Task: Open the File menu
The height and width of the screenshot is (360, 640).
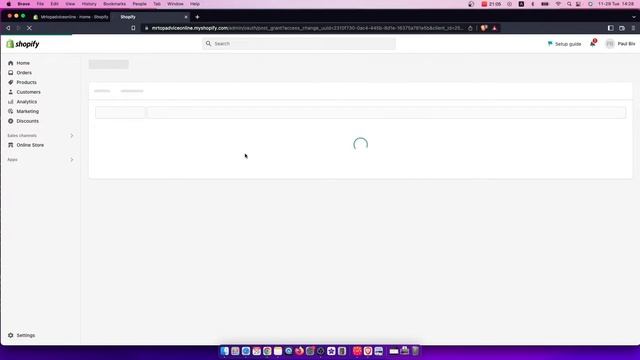Action: point(40,4)
